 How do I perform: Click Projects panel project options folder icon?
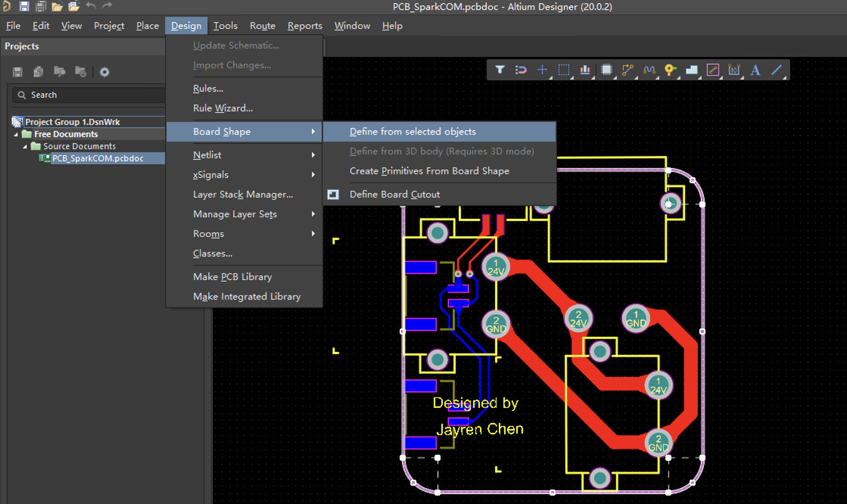coord(81,71)
